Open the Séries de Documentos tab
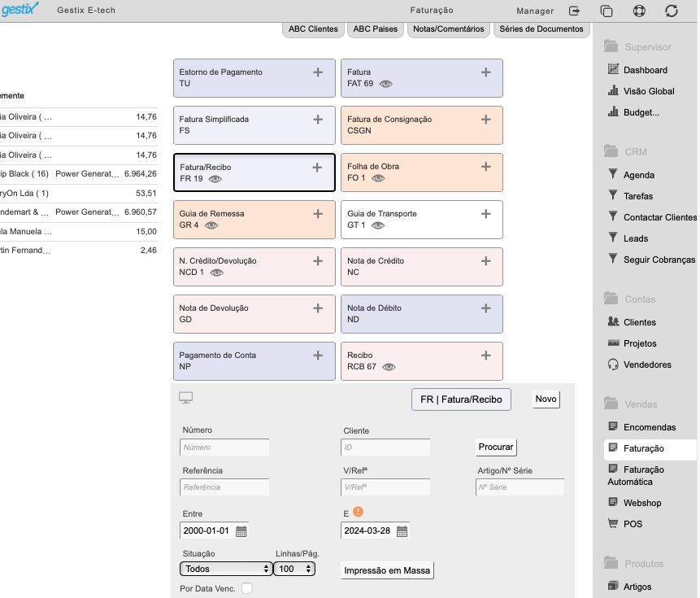The width and height of the screenshot is (700, 598). click(x=541, y=29)
